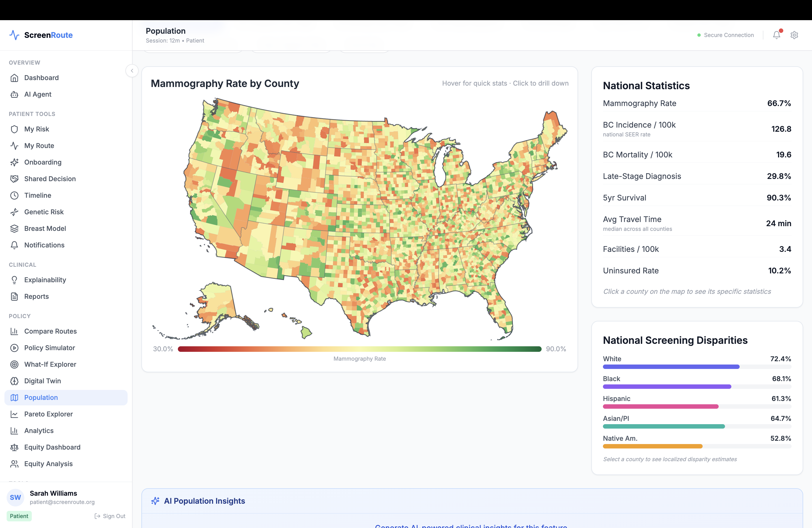812x528 pixels.
Task: Collapse the sidebar with the chevron button
Action: point(132,71)
